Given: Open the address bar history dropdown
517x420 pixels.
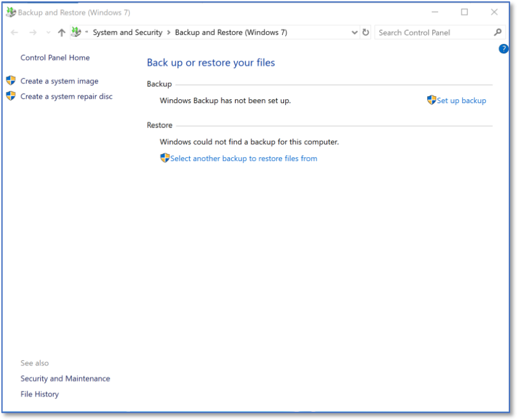Looking at the screenshot, I should [x=355, y=32].
